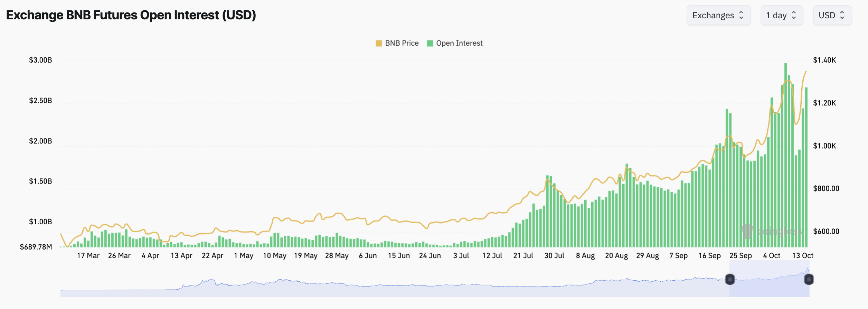Click the $3.00B left axis label
This screenshot has height=309, width=868.
coord(40,60)
